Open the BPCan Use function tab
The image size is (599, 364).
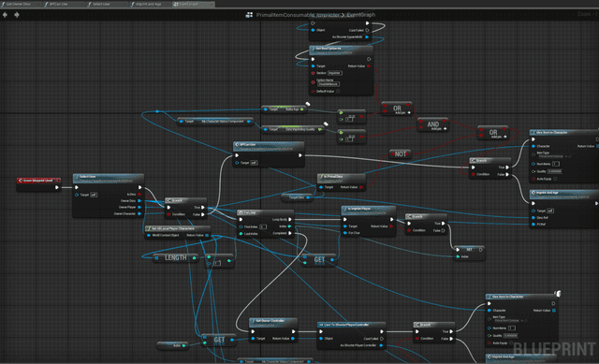(x=58, y=4)
